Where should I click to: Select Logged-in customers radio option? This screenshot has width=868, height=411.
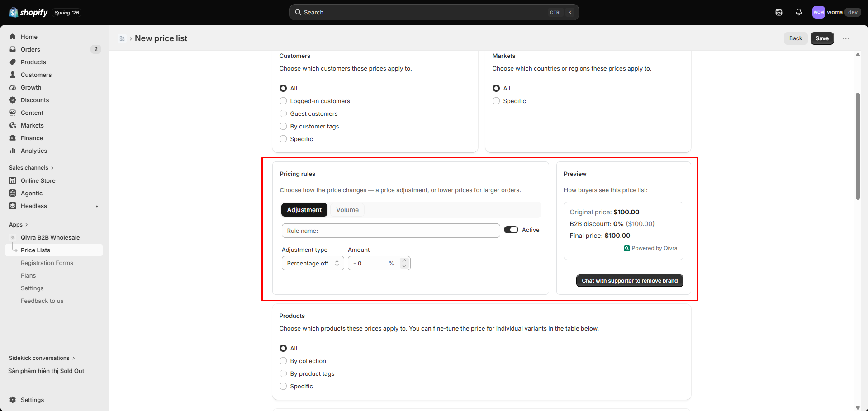tap(283, 101)
